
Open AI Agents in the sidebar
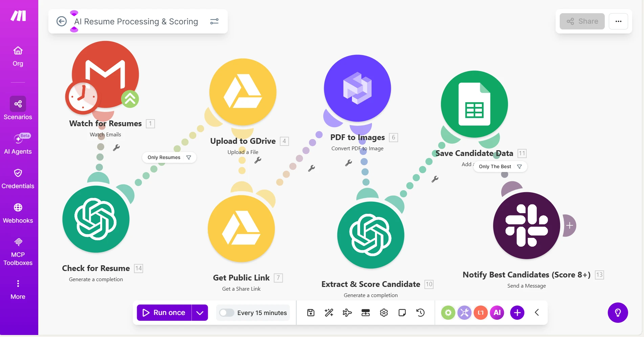18,144
